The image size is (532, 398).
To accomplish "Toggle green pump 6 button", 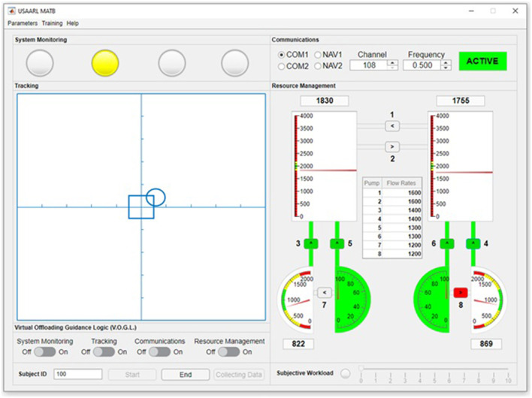I will coord(448,243).
